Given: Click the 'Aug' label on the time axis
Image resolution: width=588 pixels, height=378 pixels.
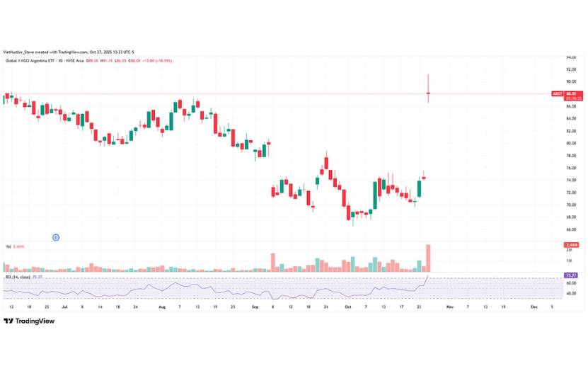Looking at the screenshot, I should click(x=162, y=308).
